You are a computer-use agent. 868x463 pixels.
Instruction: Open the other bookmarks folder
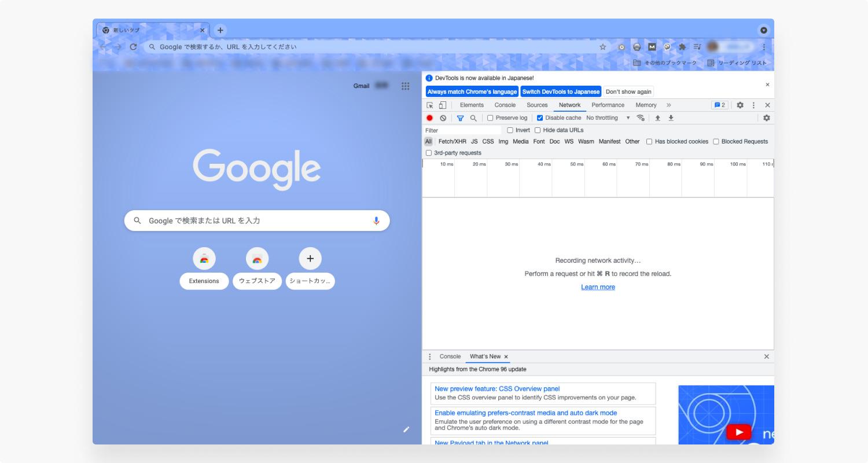pyautogui.click(x=664, y=63)
